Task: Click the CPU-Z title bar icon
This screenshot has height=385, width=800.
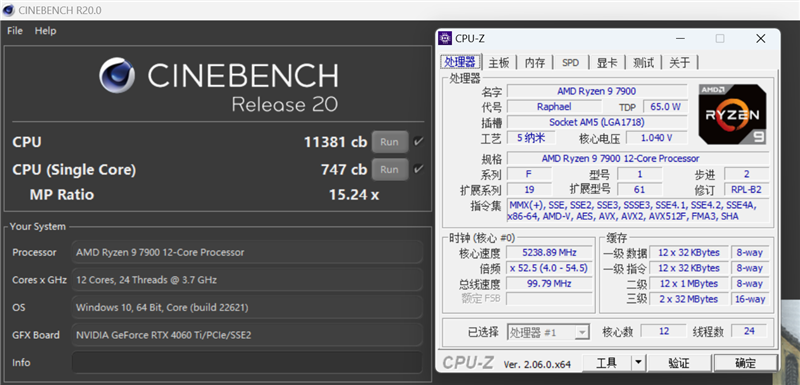Action: (x=445, y=38)
